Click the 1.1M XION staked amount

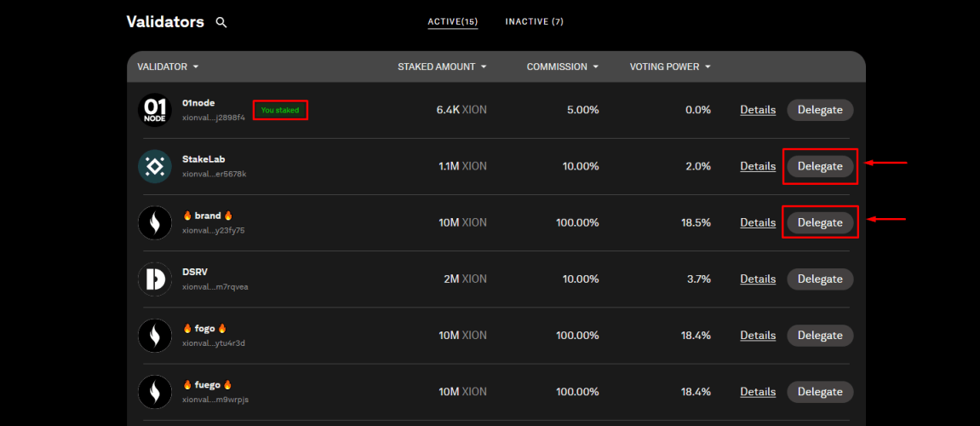pos(462,166)
